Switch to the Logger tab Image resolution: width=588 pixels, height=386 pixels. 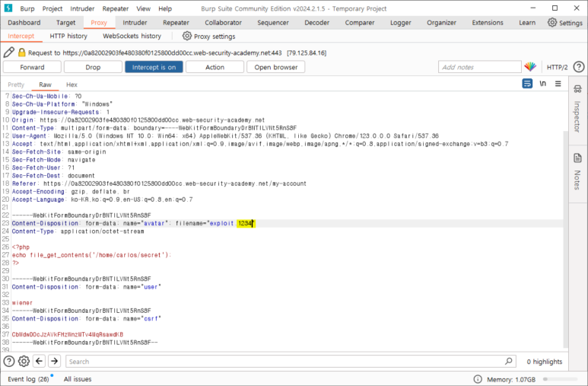pos(401,23)
